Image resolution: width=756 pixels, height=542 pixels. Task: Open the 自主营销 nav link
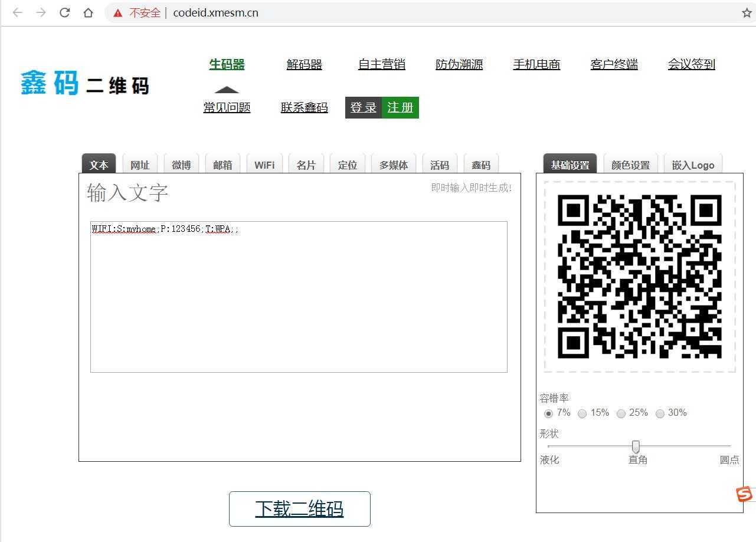[x=382, y=64]
